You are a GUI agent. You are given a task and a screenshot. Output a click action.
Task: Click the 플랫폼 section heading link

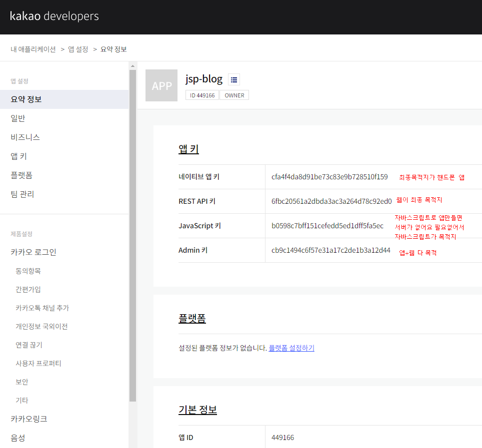(x=192, y=318)
